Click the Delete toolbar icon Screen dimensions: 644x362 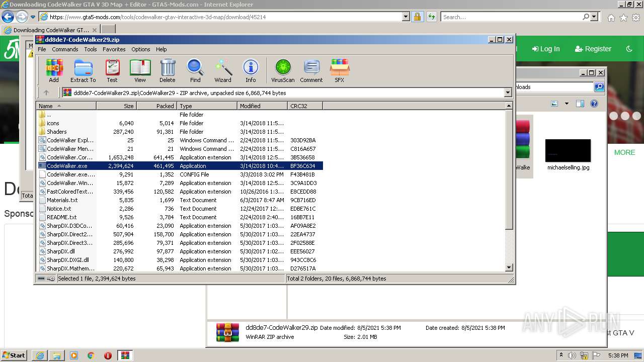168,71
